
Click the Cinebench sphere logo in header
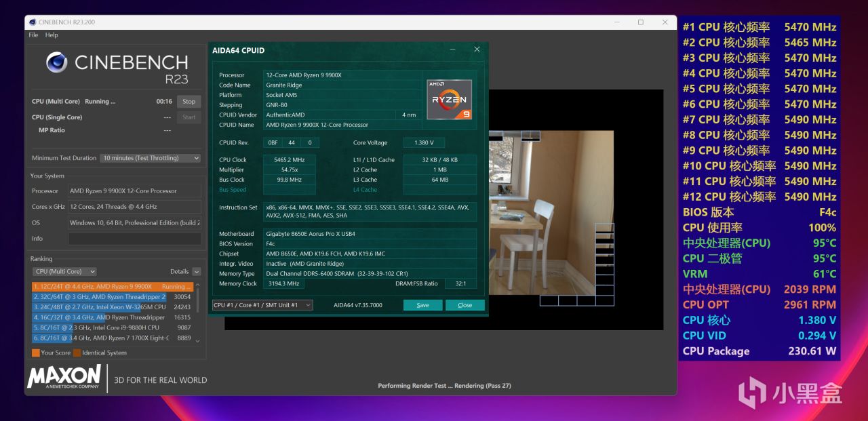point(56,63)
